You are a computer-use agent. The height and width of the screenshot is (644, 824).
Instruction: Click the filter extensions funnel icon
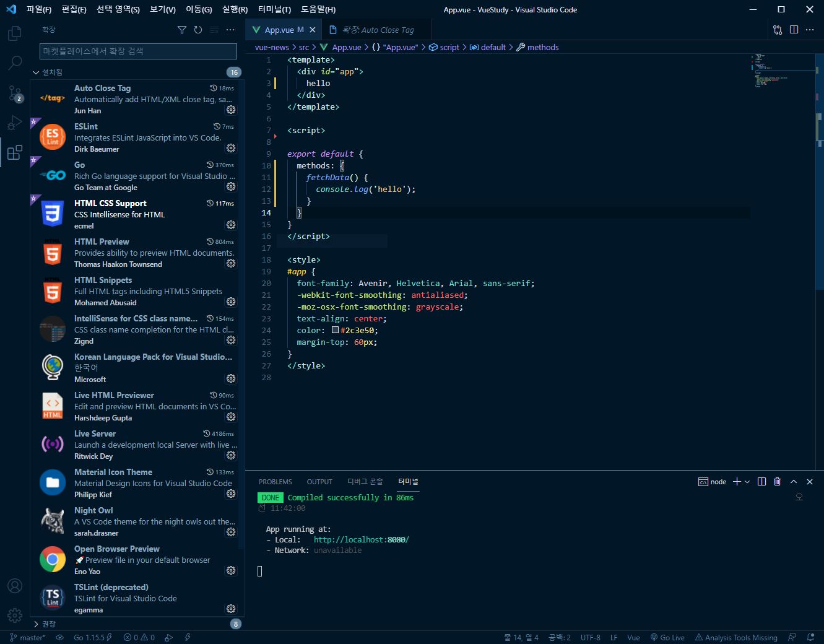click(182, 30)
